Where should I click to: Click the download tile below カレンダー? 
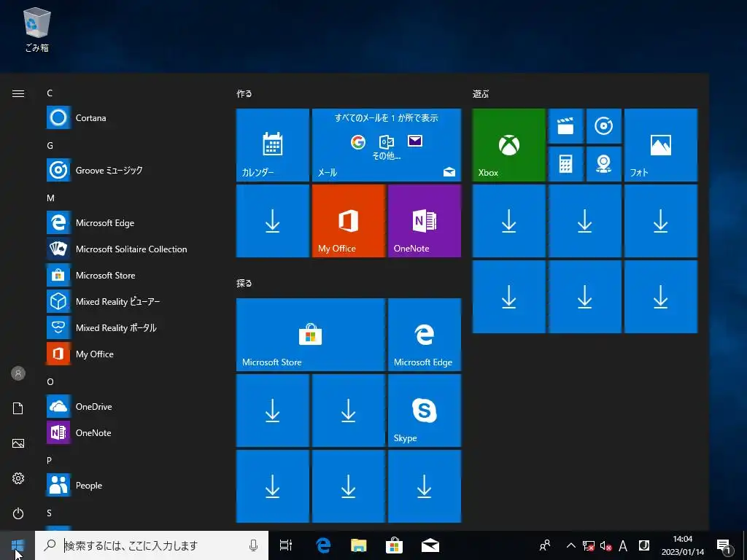point(273,221)
